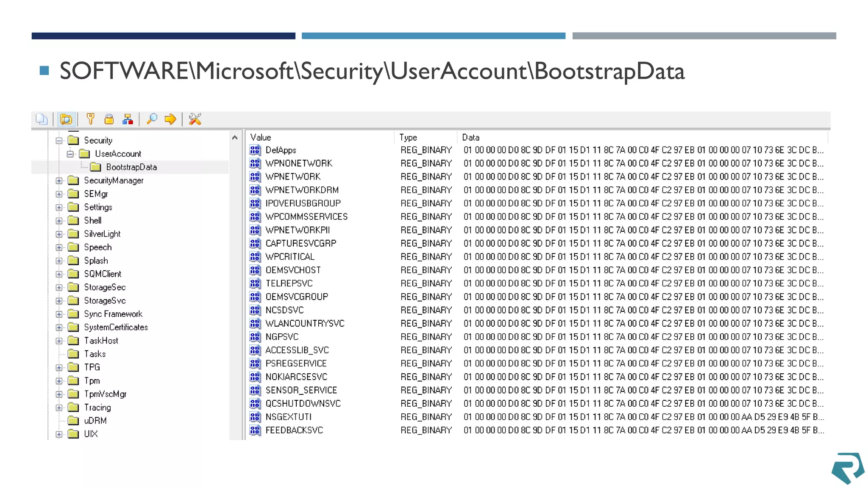Select the QCSHUTDOWNSVC value name
This screenshot has height=488, width=868.
pos(303,403)
